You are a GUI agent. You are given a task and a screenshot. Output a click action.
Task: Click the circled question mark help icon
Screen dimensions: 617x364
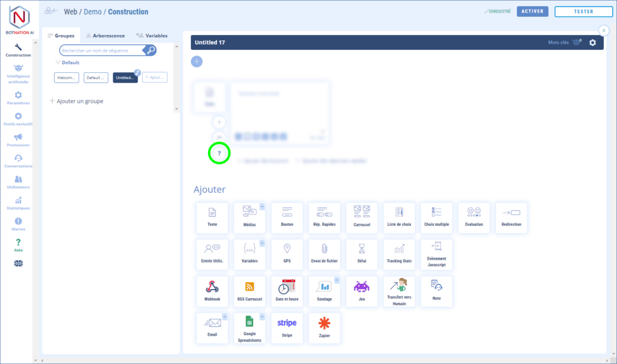click(219, 154)
